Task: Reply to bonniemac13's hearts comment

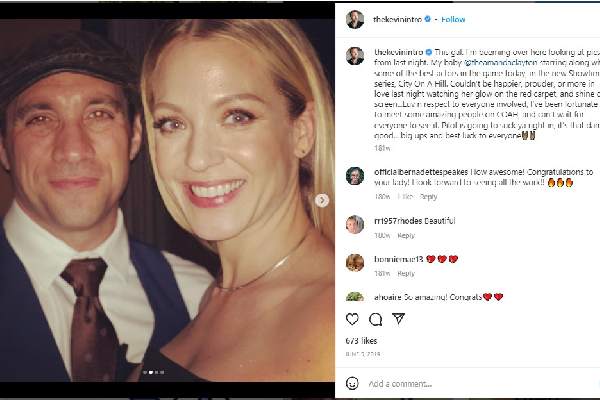Action: [x=406, y=273]
